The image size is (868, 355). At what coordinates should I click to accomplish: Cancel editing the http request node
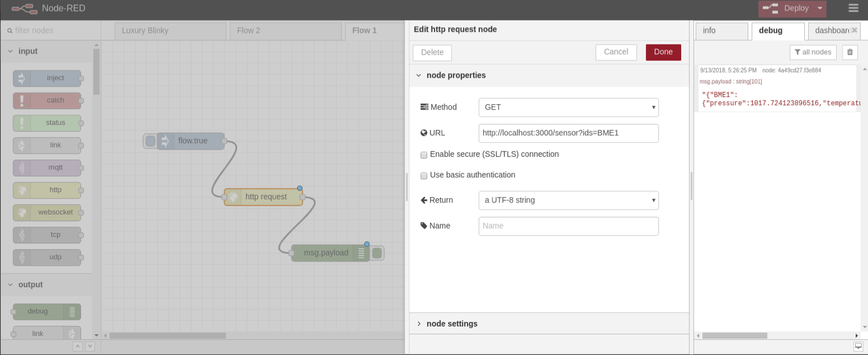(x=616, y=52)
